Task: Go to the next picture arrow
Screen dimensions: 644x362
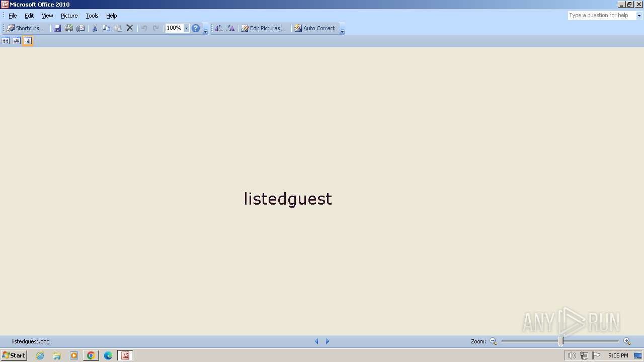Action: (x=328, y=341)
